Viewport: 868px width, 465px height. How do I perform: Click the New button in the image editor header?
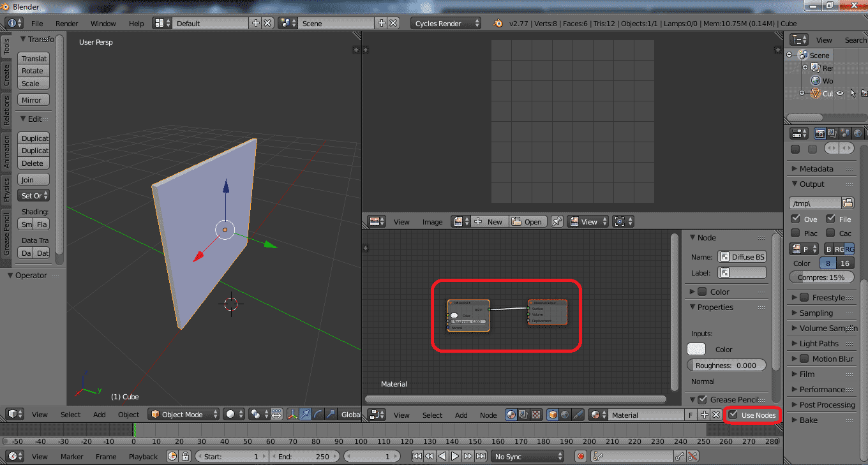coord(490,221)
